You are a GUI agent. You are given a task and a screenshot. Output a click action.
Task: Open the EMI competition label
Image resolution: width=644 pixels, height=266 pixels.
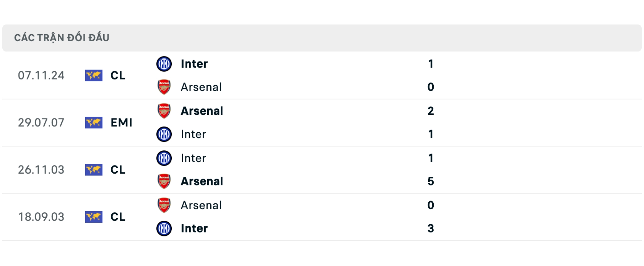[122, 123]
